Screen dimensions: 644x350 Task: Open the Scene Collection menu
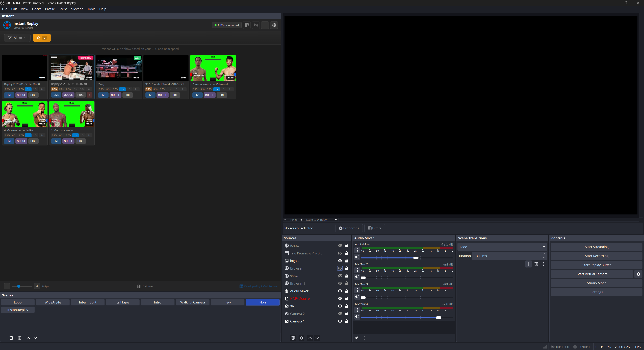[x=71, y=9]
